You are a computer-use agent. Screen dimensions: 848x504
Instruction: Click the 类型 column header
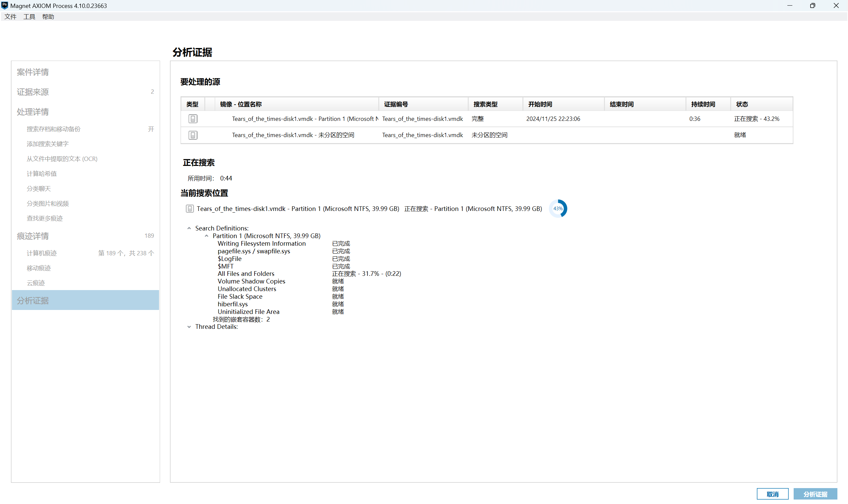point(193,104)
